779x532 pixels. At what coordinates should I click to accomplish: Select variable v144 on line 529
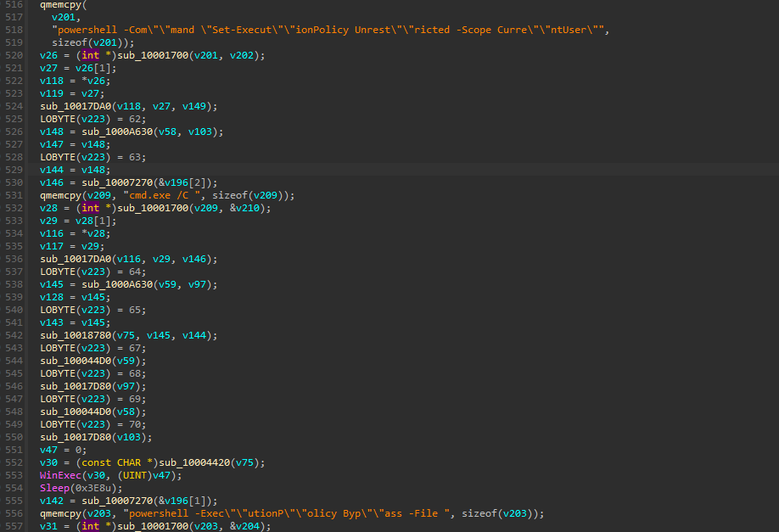pyautogui.click(x=52, y=170)
